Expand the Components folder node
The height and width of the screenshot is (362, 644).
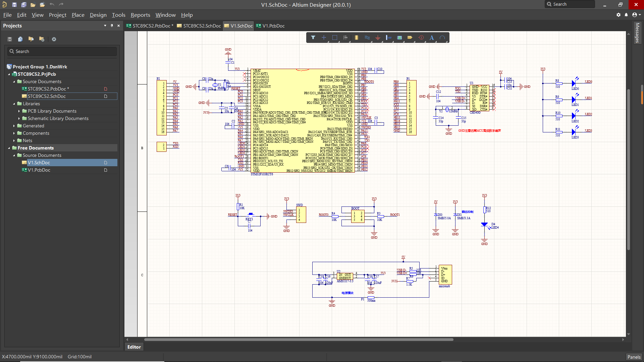pyautogui.click(x=14, y=133)
